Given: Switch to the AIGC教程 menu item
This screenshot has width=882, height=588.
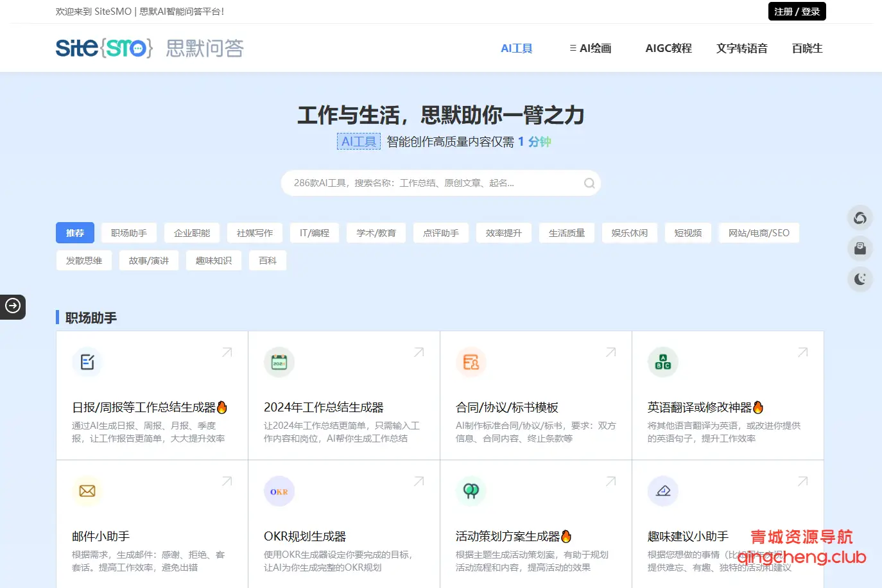Looking at the screenshot, I should click(x=668, y=48).
